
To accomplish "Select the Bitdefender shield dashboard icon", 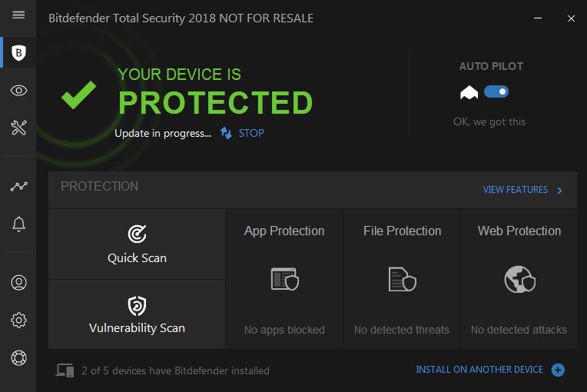I will pos(18,52).
